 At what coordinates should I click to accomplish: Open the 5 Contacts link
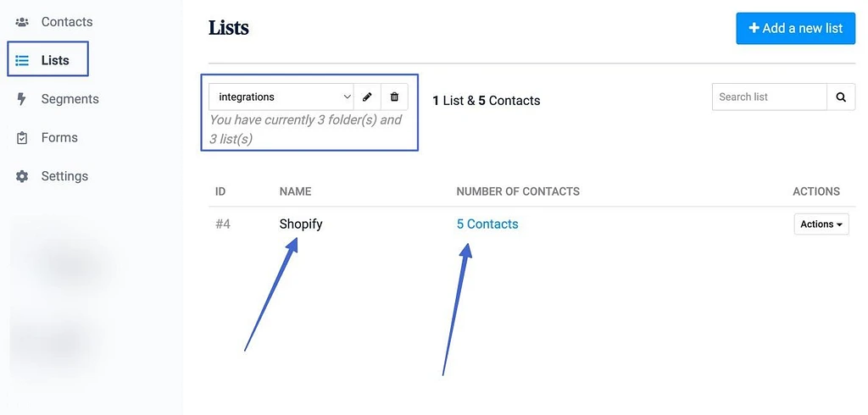tap(487, 224)
